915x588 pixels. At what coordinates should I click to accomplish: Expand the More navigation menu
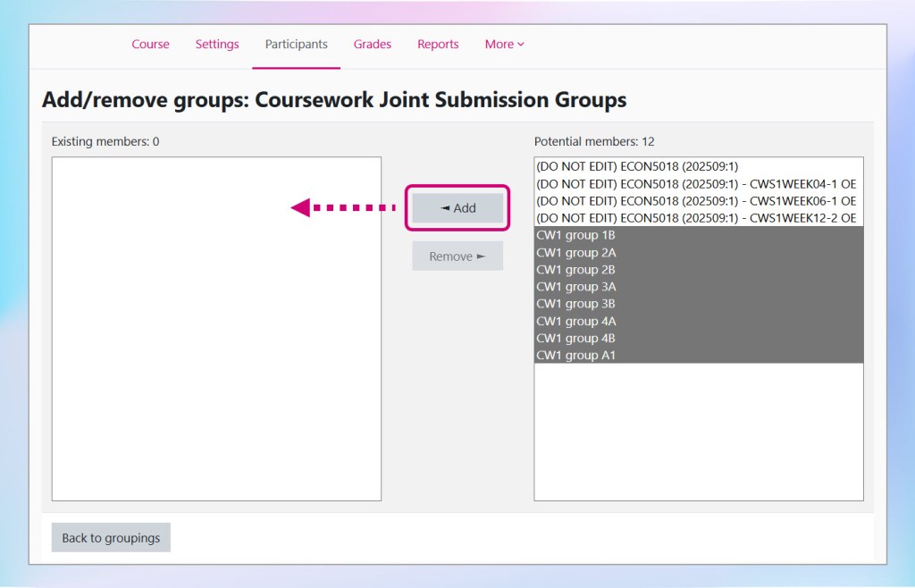503,44
